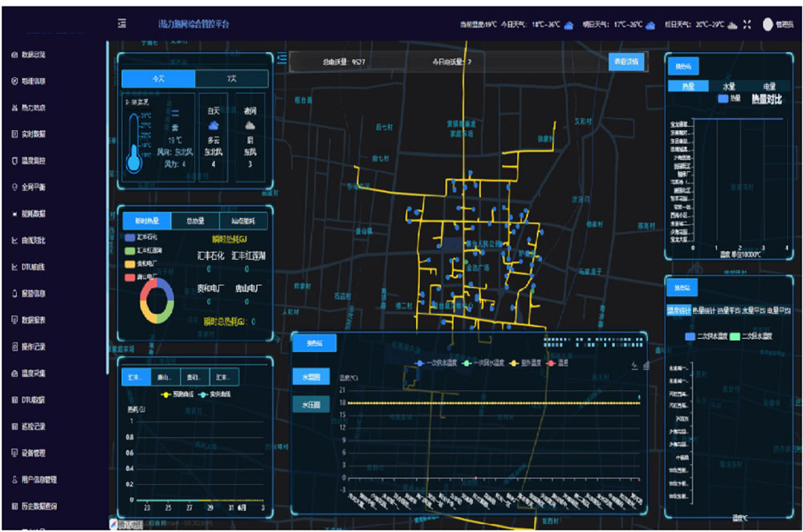
Task: Select the 电量 tab in the comparison panel
Action: pyautogui.click(x=768, y=86)
